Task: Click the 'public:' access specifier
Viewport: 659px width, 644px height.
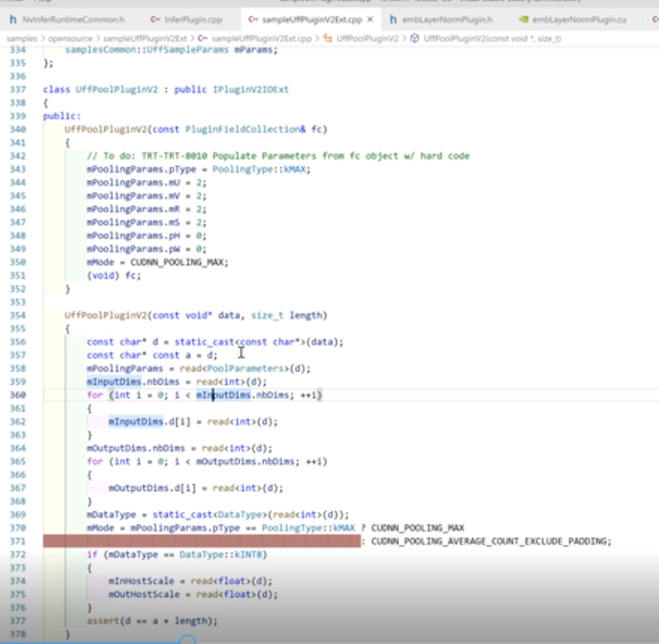Action: 62,116
